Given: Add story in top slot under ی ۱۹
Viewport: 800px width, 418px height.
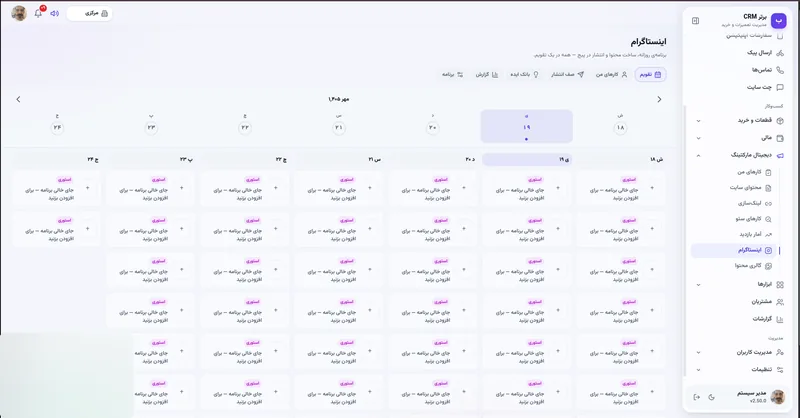Looking at the screenshot, I should tap(558, 188).
